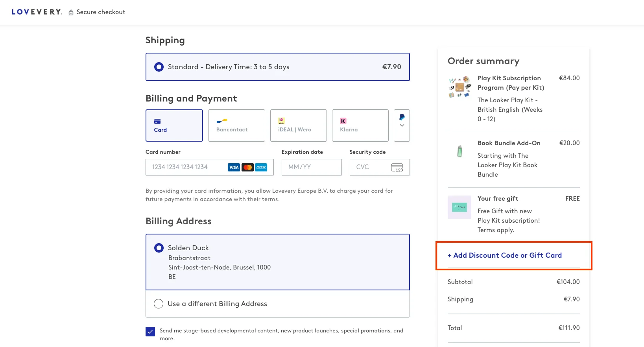This screenshot has height=347, width=644.
Task: Click the Mastercard icon in card field
Action: (x=247, y=167)
